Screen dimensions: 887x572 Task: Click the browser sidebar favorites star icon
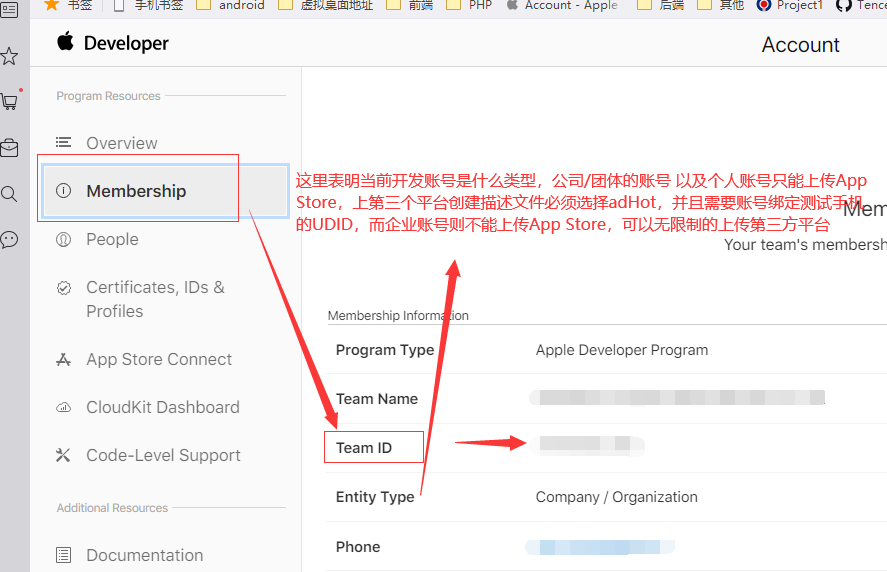pyautogui.click(x=9, y=56)
